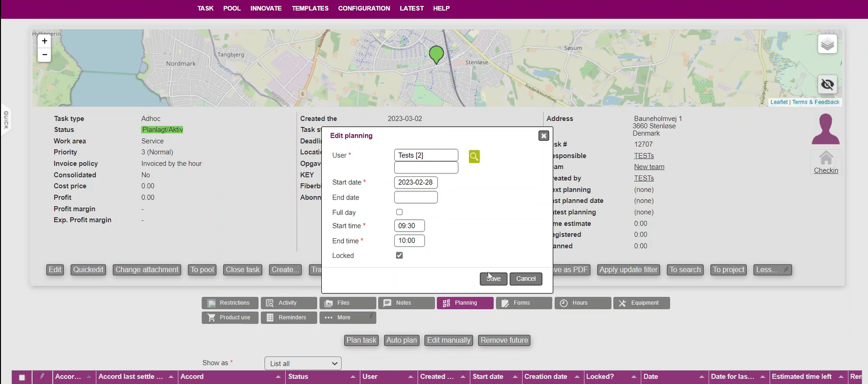Uncheck the Locked checkbox
This screenshot has width=868, height=384.
(x=399, y=256)
